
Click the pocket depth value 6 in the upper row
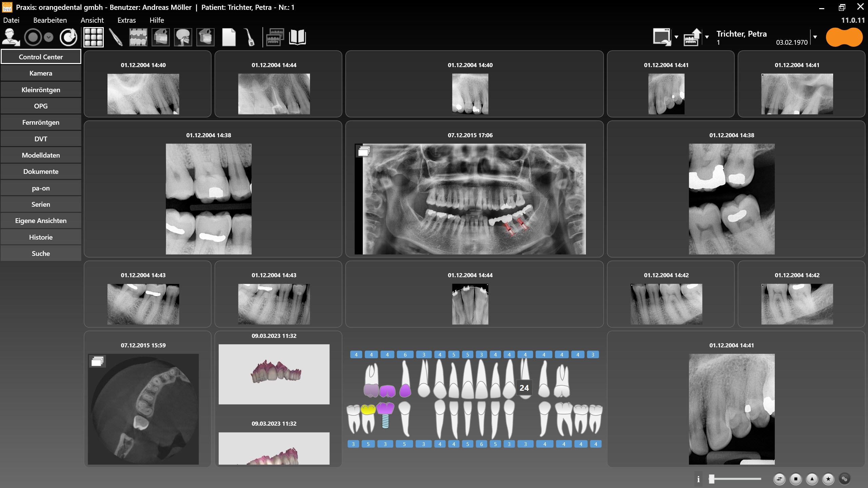pos(405,354)
